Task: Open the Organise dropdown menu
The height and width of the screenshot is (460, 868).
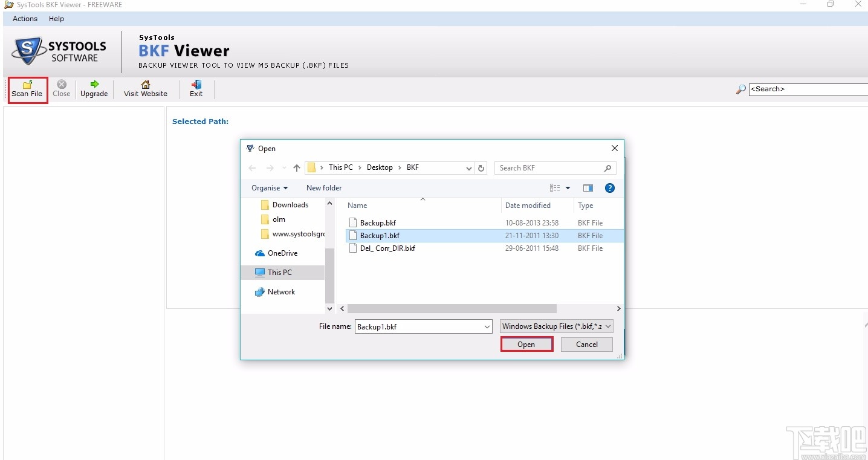Action: [270, 188]
